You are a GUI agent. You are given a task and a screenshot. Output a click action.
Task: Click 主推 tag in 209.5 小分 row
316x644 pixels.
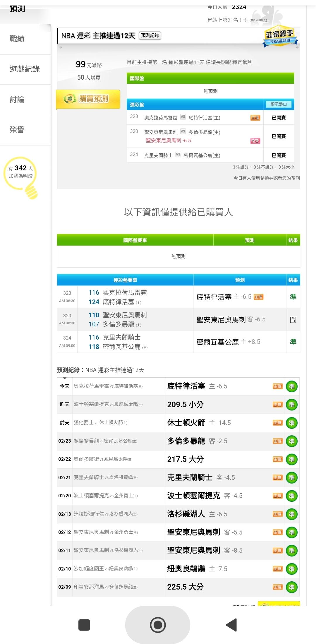coord(278,405)
